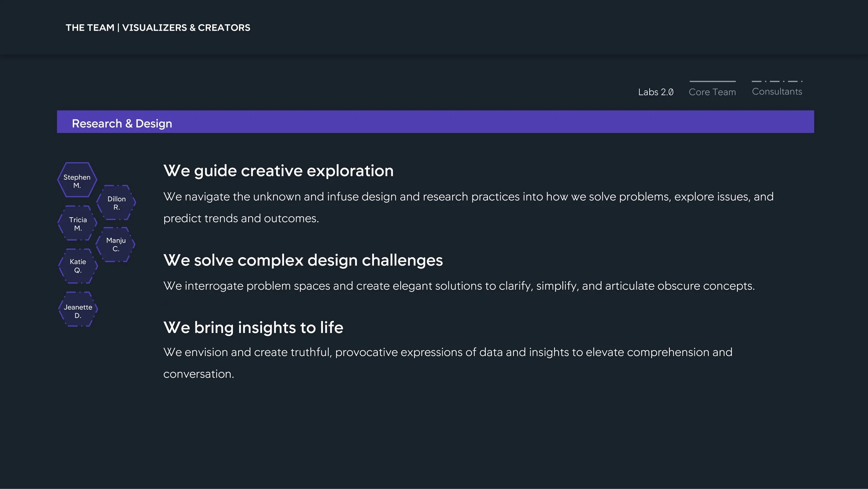Click the Consultants legend label

(x=777, y=91)
